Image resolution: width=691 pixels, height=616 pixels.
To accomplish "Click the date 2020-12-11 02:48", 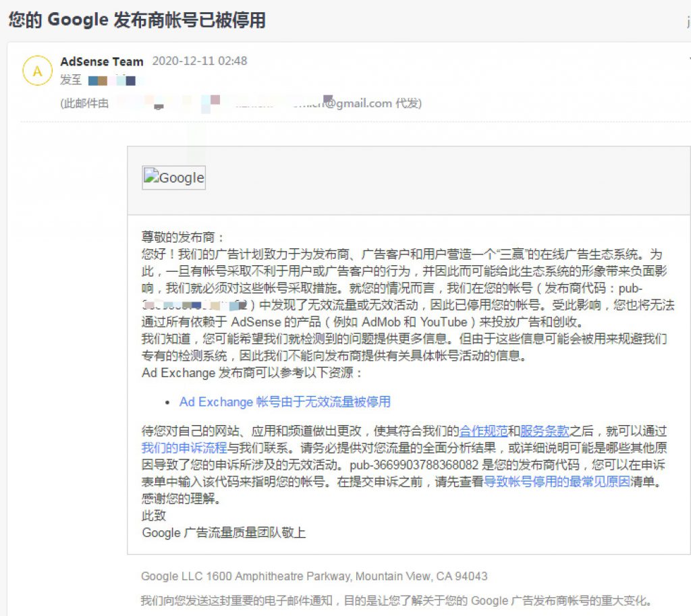I will click(x=200, y=61).
